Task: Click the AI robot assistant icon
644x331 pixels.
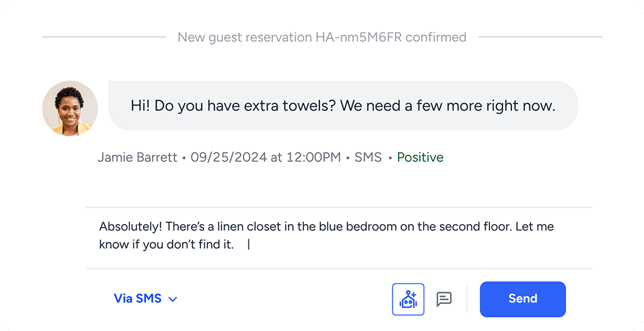Action: click(x=408, y=299)
